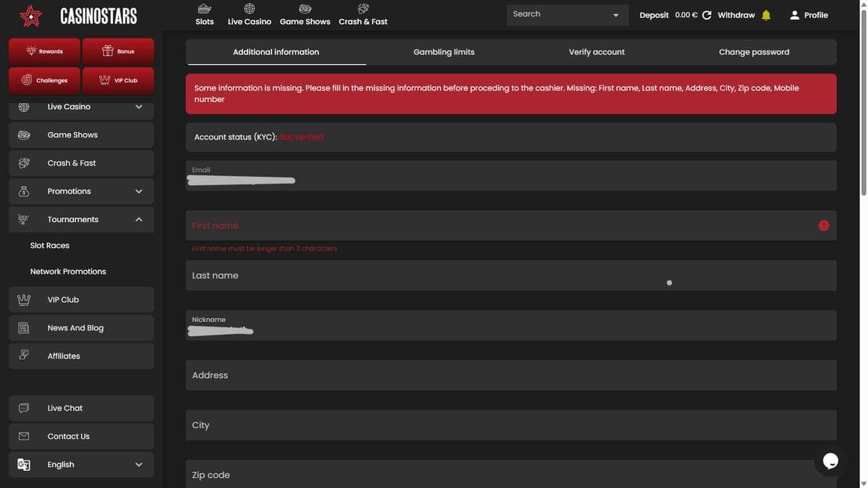This screenshot has height=488, width=868.
Task: Open the VIP Club sidebar item
Action: point(81,300)
